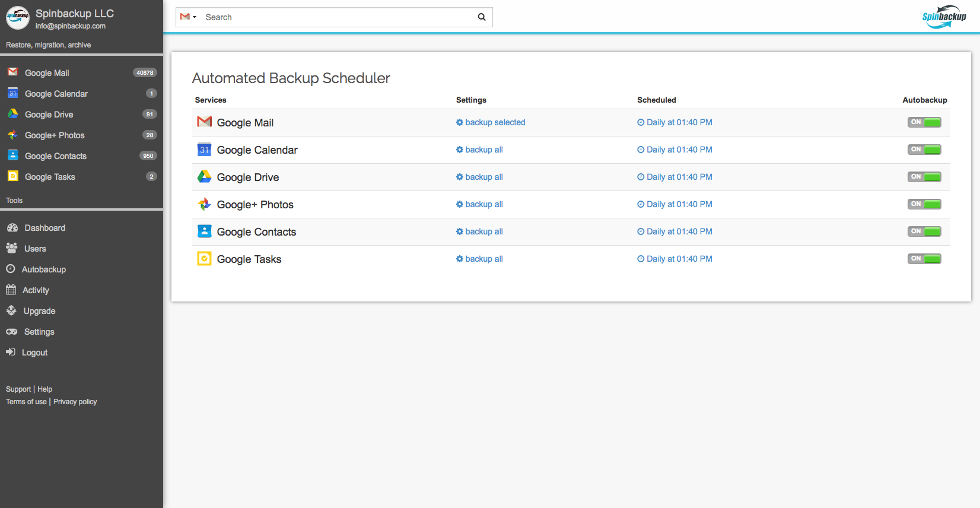Disable the Google Drive autobackup toggle
This screenshot has width=980, height=508.
[x=924, y=177]
